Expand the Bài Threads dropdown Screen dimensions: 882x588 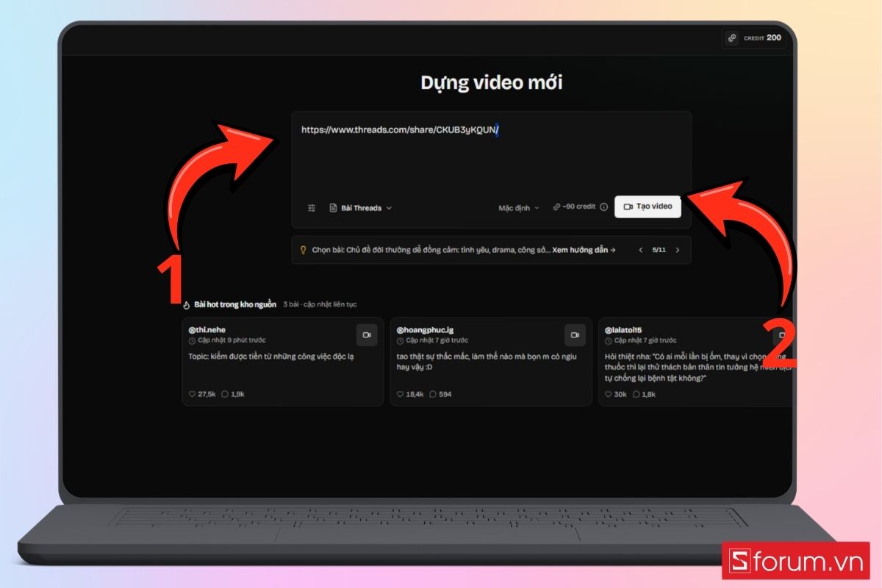361,208
